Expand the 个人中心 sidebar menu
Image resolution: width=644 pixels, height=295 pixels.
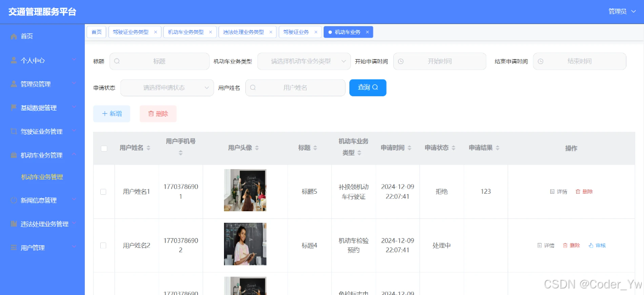pos(74,60)
